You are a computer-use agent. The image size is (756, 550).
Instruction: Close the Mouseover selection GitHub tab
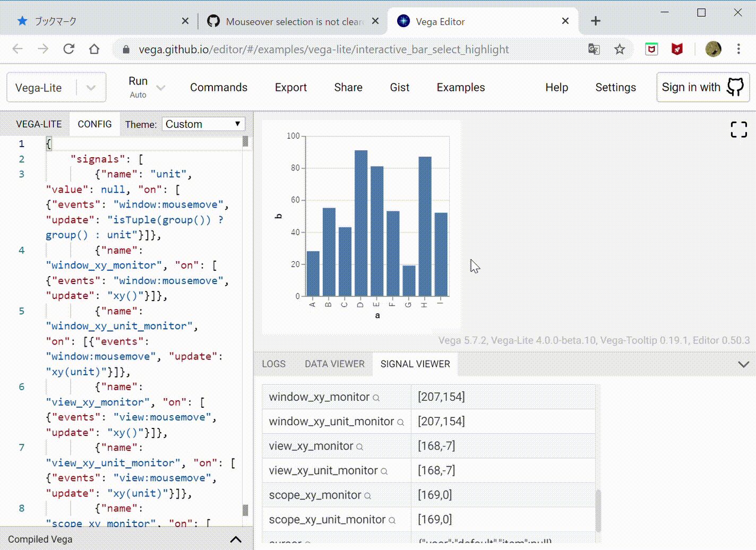[375, 21]
